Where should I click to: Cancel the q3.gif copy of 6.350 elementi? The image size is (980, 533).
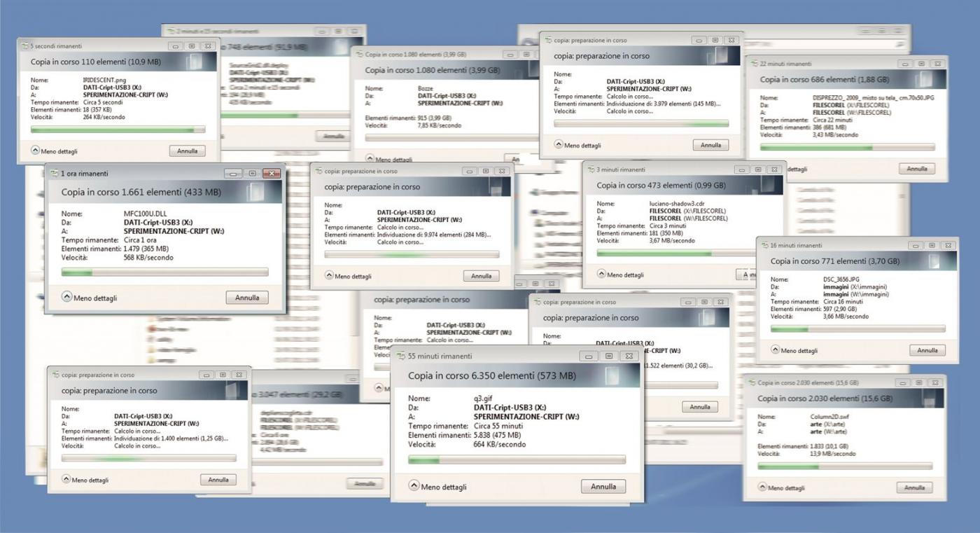pos(603,486)
